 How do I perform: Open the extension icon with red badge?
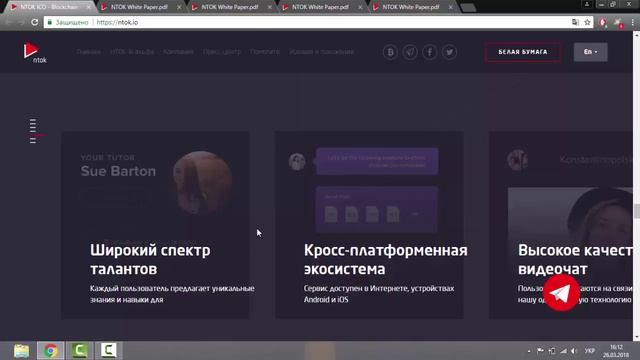click(618, 23)
